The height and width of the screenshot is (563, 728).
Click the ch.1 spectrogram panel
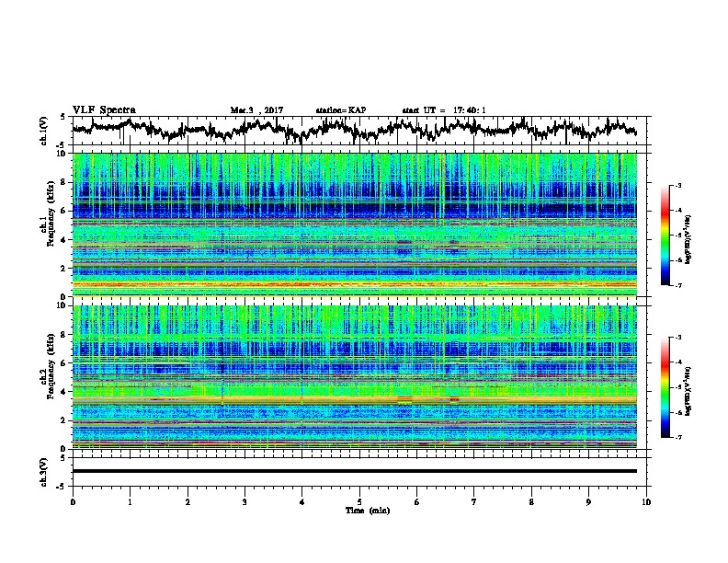point(355,224)
